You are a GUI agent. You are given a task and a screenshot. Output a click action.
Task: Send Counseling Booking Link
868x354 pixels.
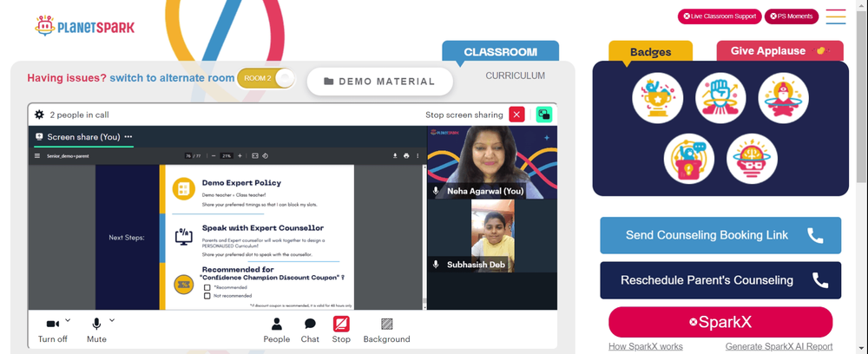pyautogui.click(x=720, y=235)
